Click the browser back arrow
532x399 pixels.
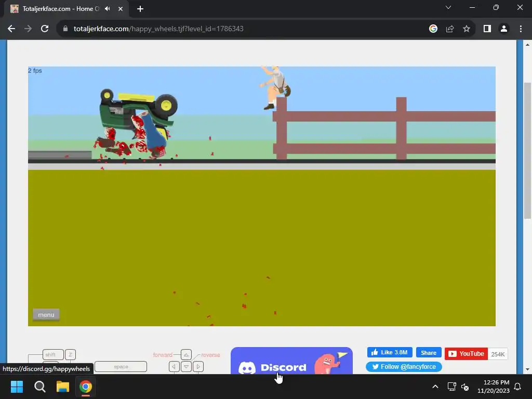(11, 29)
